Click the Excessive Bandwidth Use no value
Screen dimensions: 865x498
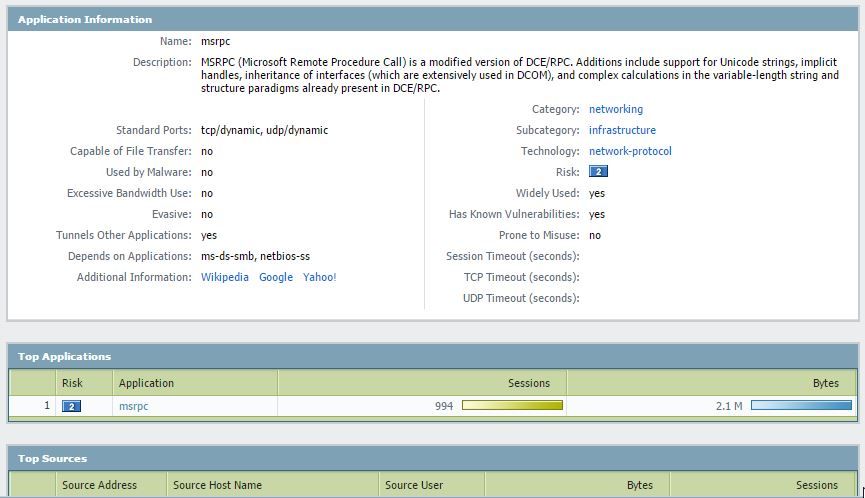coord(207,193)
